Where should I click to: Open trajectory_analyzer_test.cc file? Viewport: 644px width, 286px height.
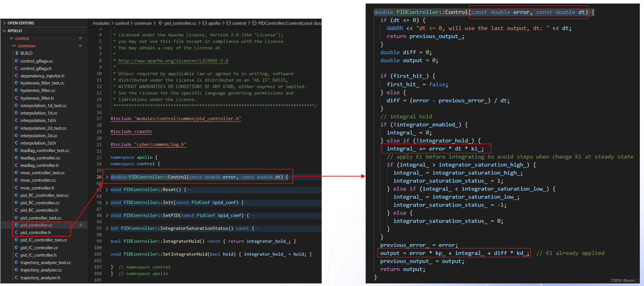[x=46, y=263]
